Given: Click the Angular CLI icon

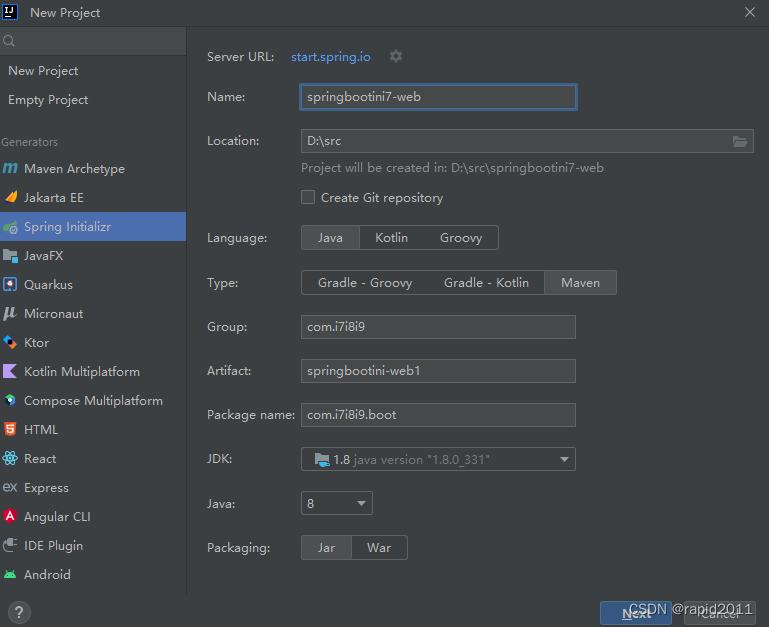Looking at the screenshot, I should click(x=10, y=516).
